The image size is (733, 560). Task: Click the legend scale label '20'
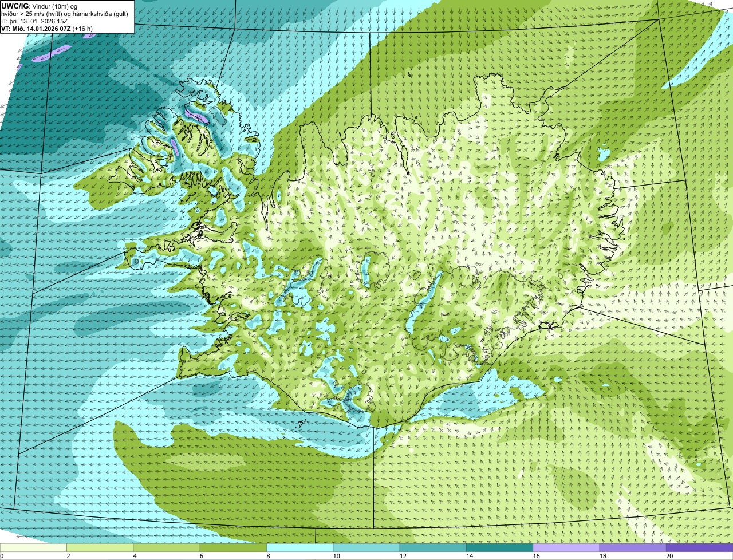tap(669, 556)
